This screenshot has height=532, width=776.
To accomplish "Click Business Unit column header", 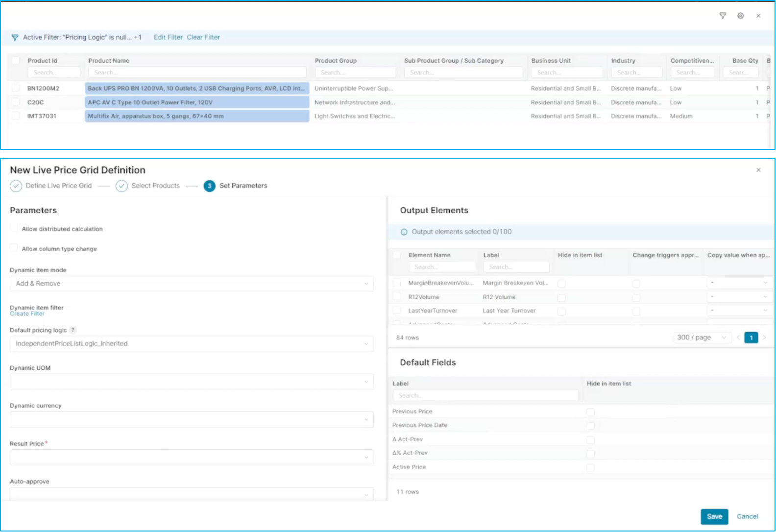I will click(x=551, y=61).
